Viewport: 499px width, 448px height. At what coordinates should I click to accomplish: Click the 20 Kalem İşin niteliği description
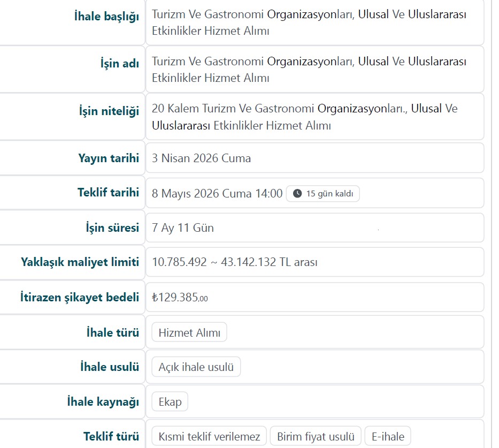pyautogui.click(x=304, y=117)
